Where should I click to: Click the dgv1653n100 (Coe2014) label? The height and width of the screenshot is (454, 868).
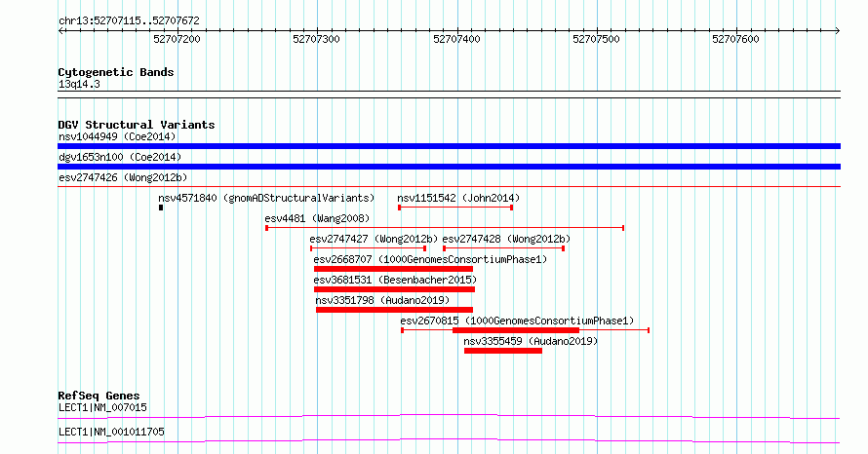pyautogui.click(x=120, y=157)
